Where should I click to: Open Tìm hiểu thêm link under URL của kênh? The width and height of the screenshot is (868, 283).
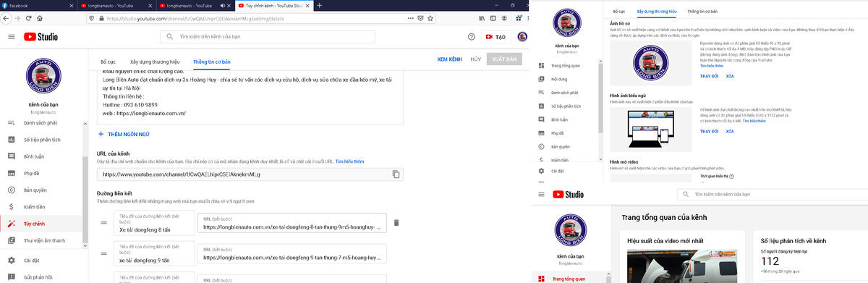pyautogui.click(x=349, y=162)
